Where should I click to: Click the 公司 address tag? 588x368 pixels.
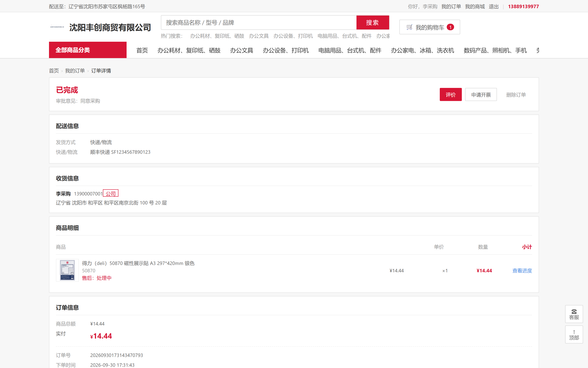click(x=110, y=193)
